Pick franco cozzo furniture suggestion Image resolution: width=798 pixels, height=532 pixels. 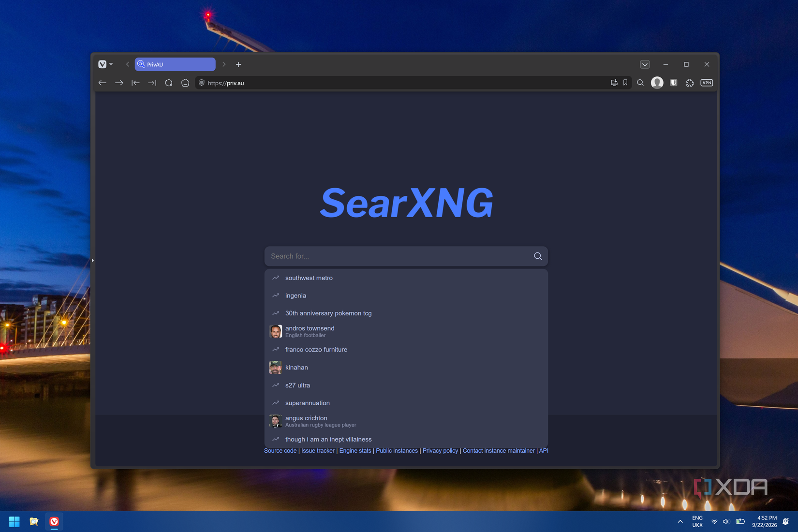pyautogui.click(x=406, y=350)
